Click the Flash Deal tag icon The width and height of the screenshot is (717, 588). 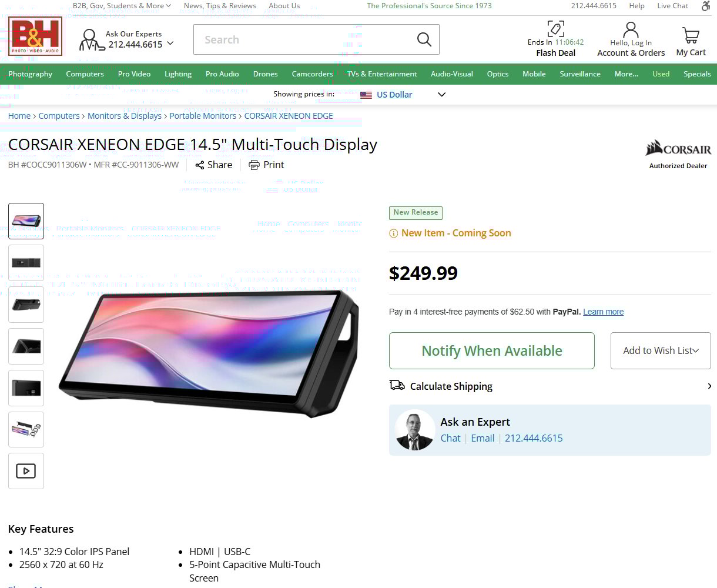555,29
